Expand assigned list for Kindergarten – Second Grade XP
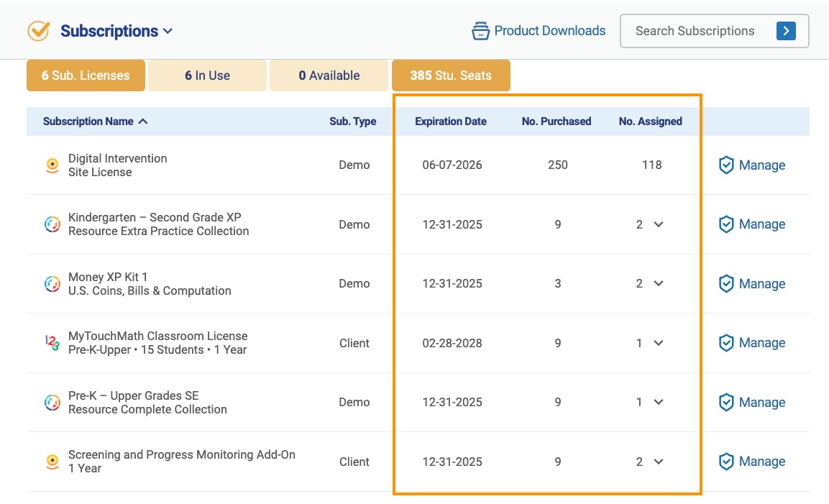 pos(658,224)
